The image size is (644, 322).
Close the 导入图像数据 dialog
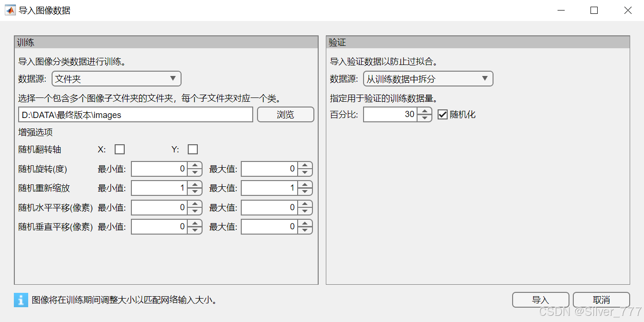628,10
